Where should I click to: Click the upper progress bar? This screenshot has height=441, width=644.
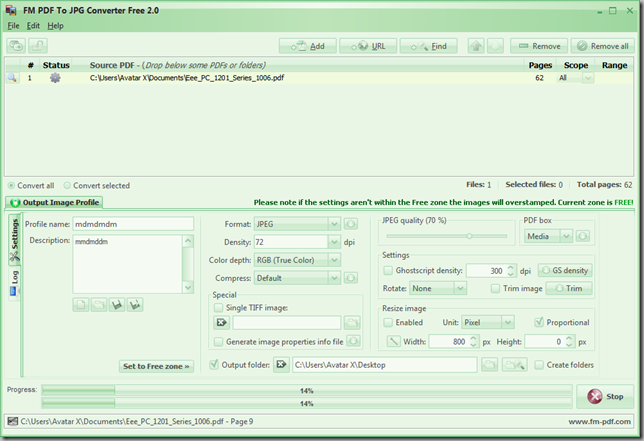point(307,390)
